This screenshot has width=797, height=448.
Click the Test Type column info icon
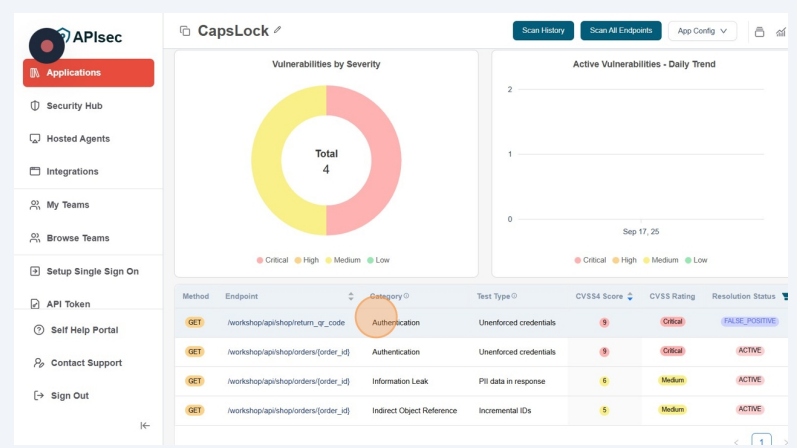click(516, 296)
